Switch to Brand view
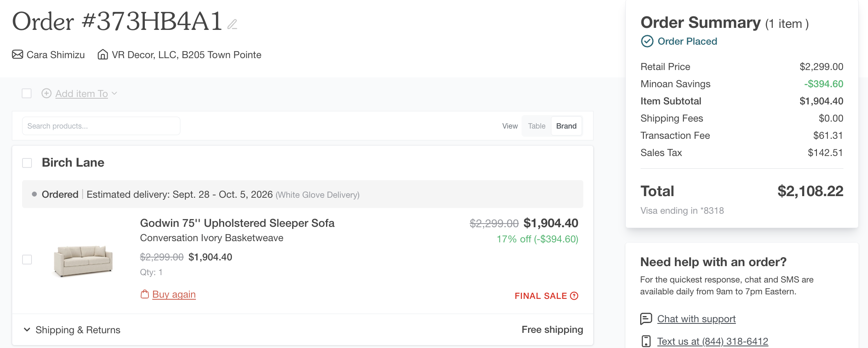The image size is (868, 348). (x=566, y=126)
